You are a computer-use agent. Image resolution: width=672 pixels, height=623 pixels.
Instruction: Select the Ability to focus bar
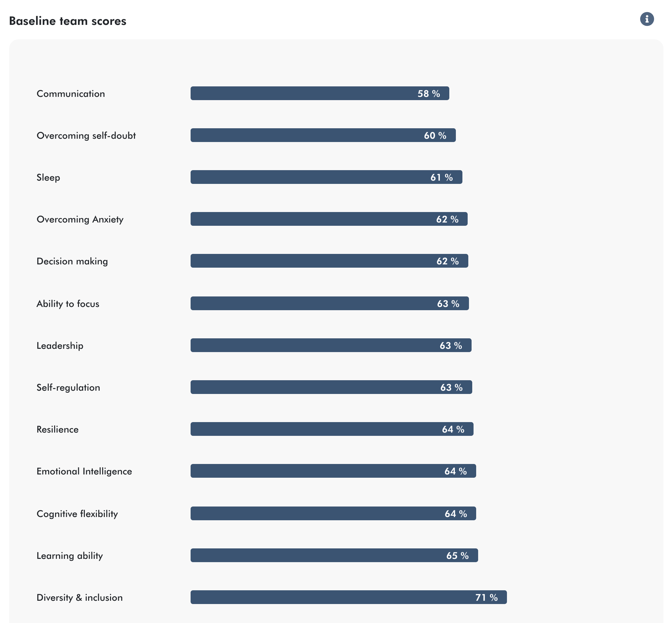click(x=329, y=303)
